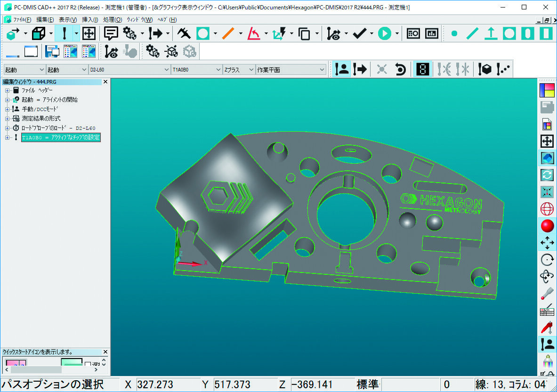
Task: Click the green diagonal line feature icon
Action: coord(472,34)
